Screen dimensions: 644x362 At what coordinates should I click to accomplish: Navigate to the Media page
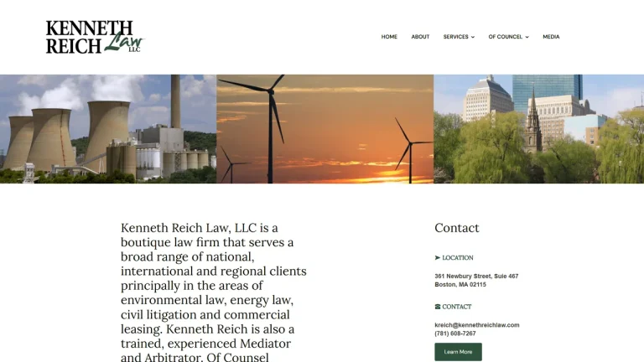(551, 37)
